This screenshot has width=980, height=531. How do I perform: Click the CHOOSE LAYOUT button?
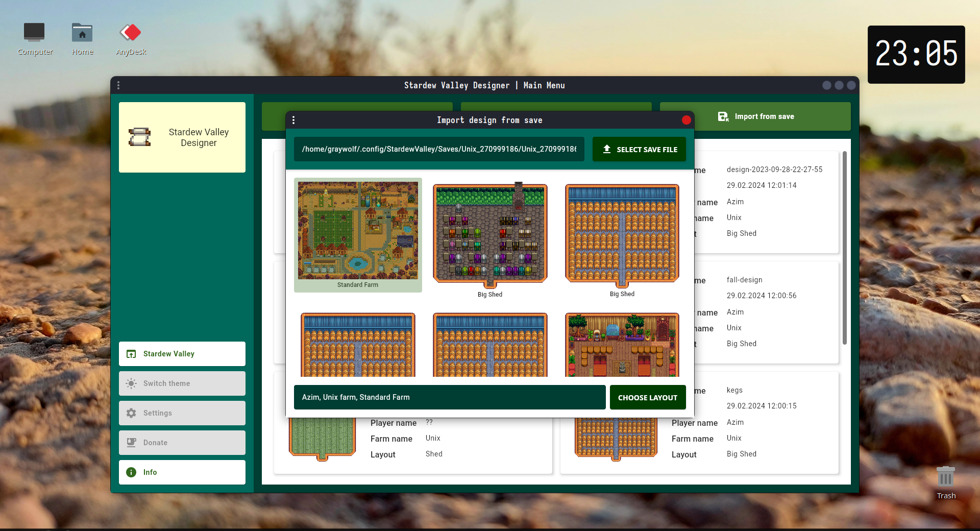[648, 397]
